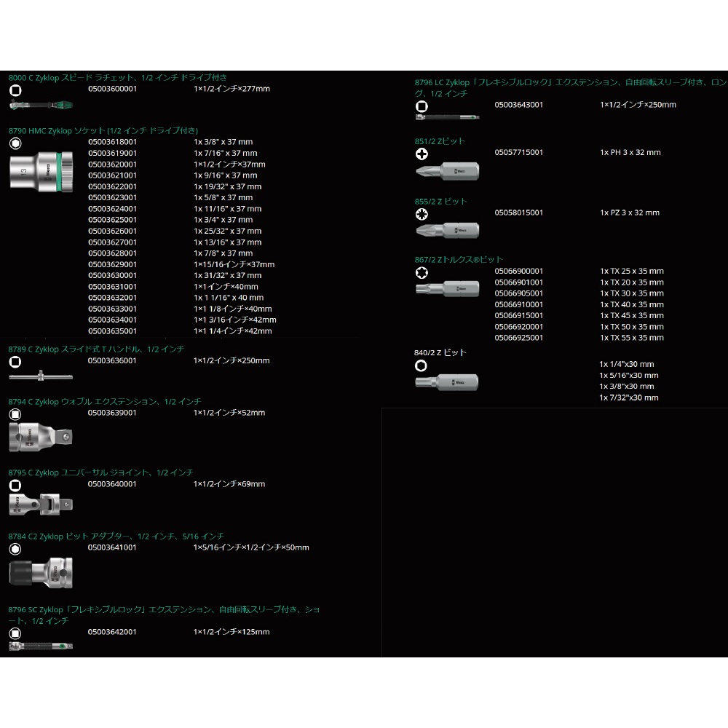
Task: Click part number 05003618001
Action: 113,142
